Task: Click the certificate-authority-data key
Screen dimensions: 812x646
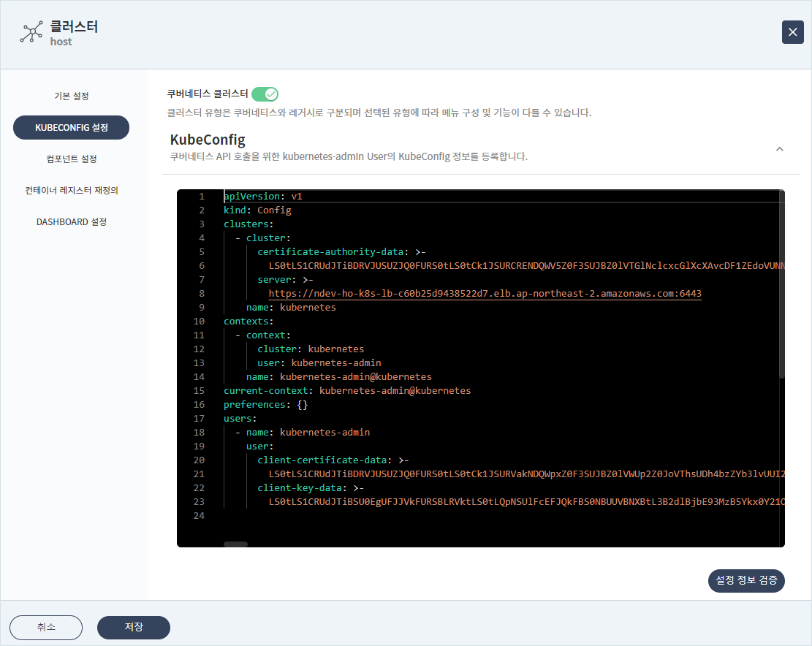Action: tap(330, 252)
